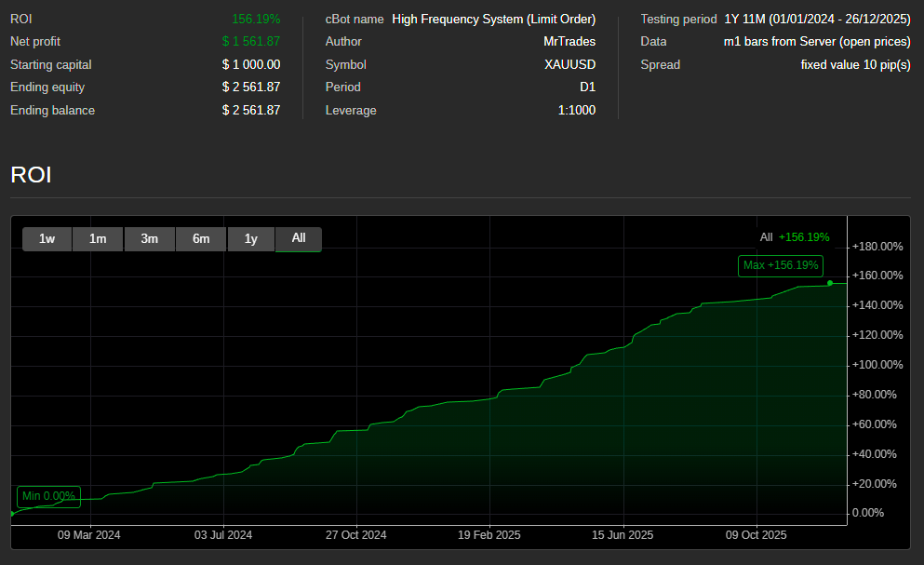924x565 pixels.
Task: Click the symbol XAUUSD
Action: point(569,65)
